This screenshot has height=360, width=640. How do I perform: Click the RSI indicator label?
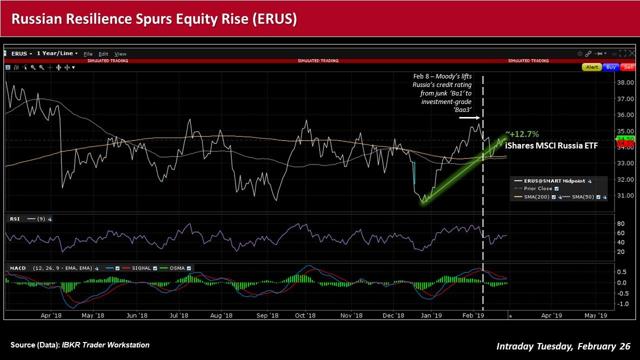tap(15, 219)
